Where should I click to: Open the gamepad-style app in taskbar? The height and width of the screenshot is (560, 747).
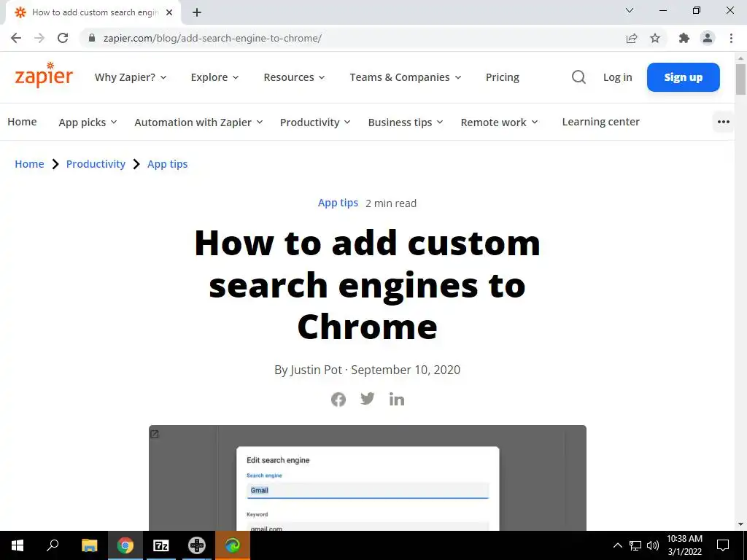197,545
